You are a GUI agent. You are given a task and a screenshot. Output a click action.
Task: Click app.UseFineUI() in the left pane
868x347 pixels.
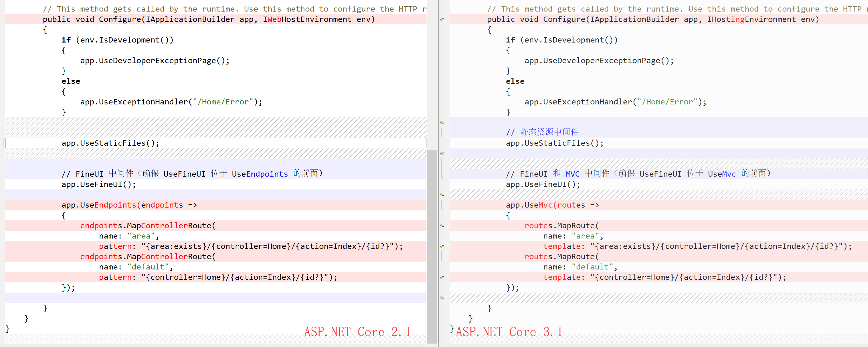(99, 184)
